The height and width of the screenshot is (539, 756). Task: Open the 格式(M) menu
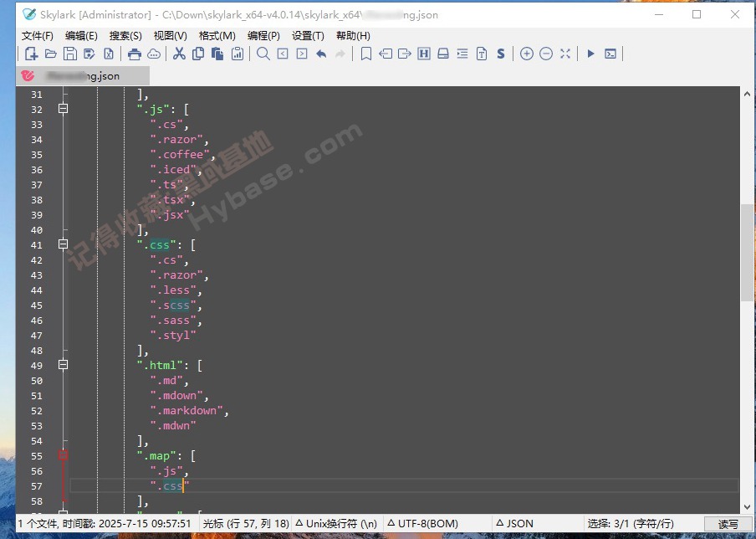[217, 36]
